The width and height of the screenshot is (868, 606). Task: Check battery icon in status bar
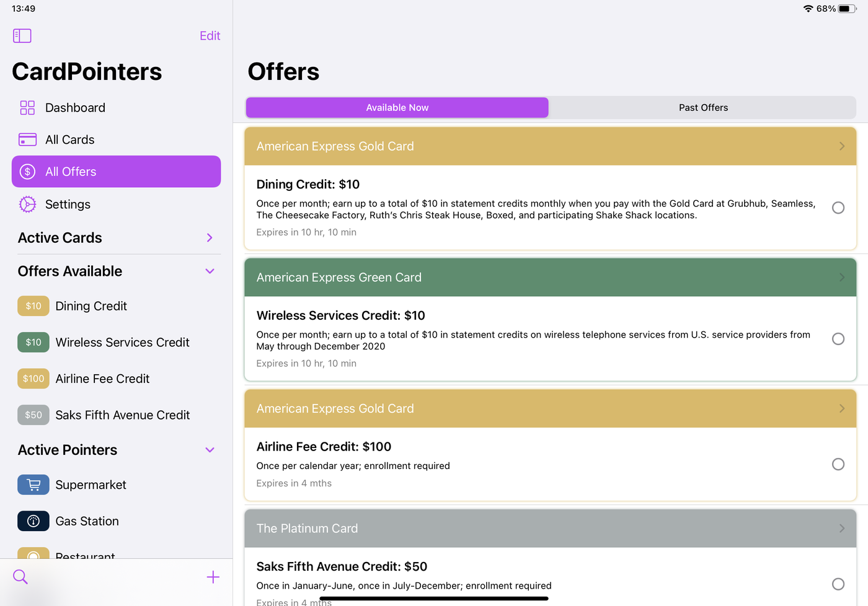(x=848, y=9)
